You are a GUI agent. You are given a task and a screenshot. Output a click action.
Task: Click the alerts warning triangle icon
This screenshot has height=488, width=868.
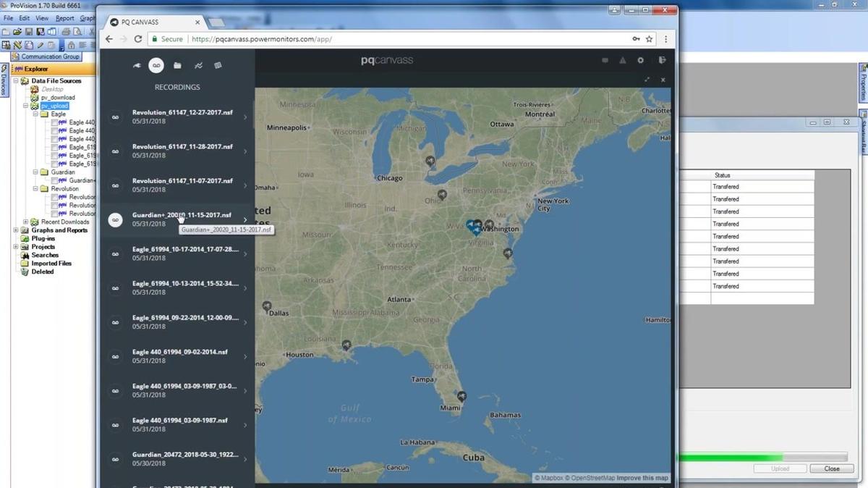click(x=622, y=61)
